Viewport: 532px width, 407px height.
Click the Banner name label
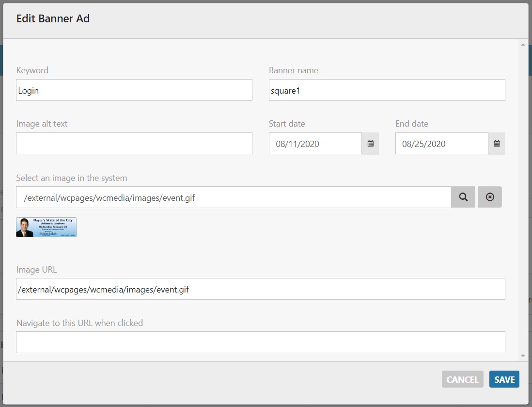294,70
